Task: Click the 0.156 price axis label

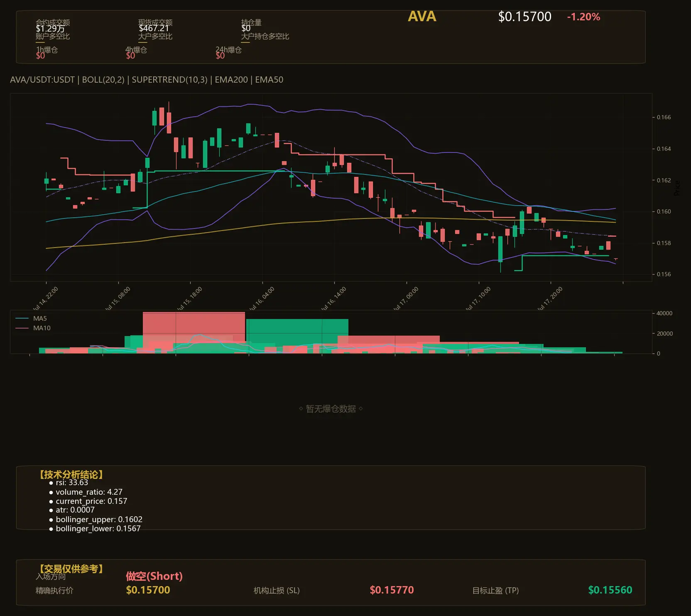Action: pos(664,274)
